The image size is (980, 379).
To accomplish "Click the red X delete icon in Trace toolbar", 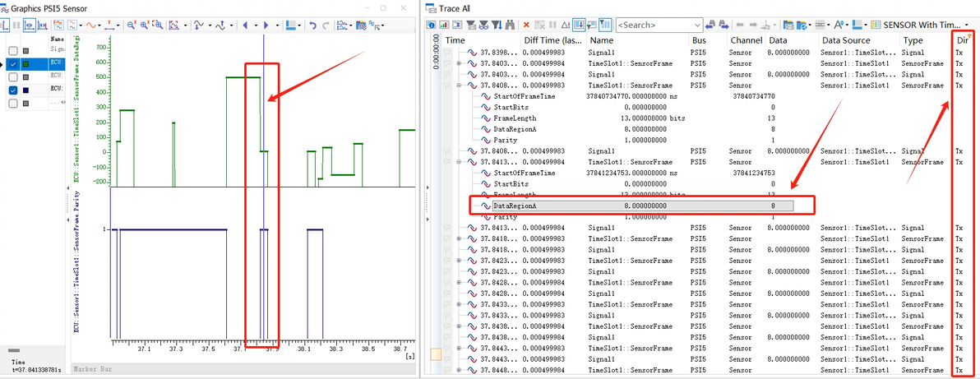I will tap(526, 25).
